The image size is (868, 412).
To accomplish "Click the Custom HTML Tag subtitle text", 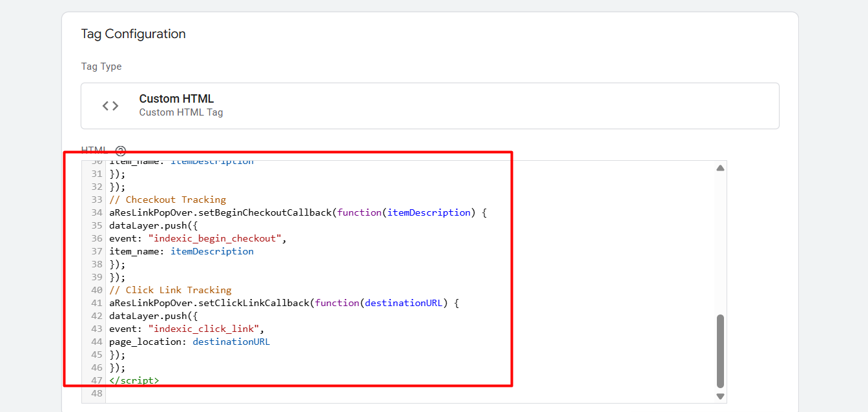I will 181,112.
